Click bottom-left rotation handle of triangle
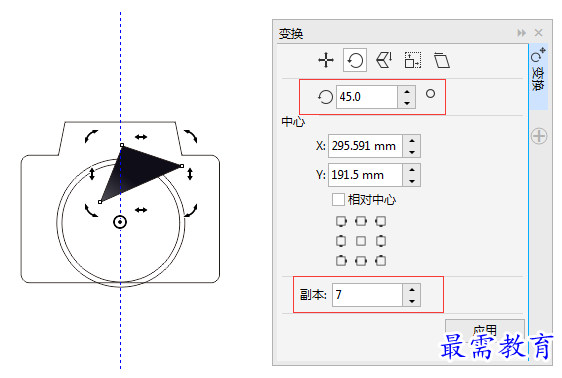562x378 pixels. pyautogui.click(x=91, y=210)
